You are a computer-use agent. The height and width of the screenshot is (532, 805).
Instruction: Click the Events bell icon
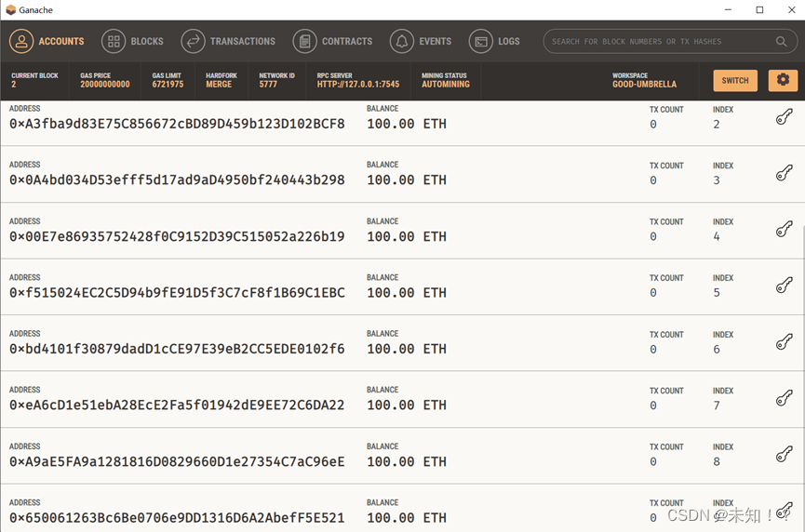point(402,42)
